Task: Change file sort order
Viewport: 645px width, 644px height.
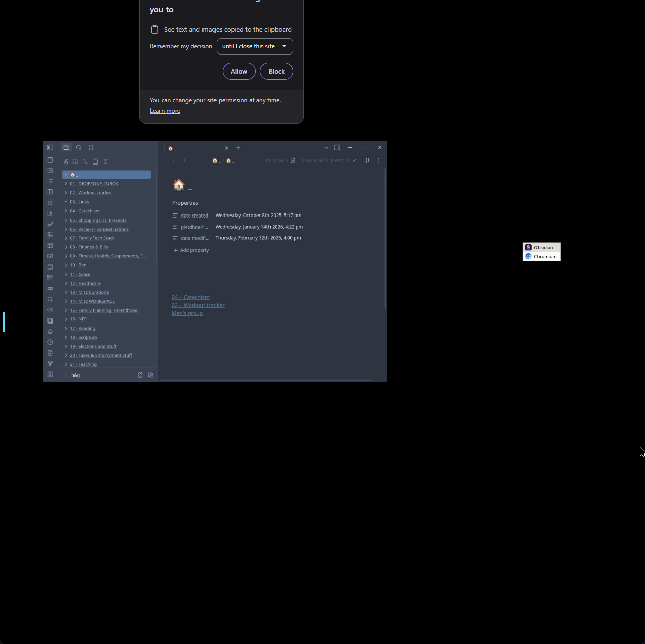Action: point(85,162)
